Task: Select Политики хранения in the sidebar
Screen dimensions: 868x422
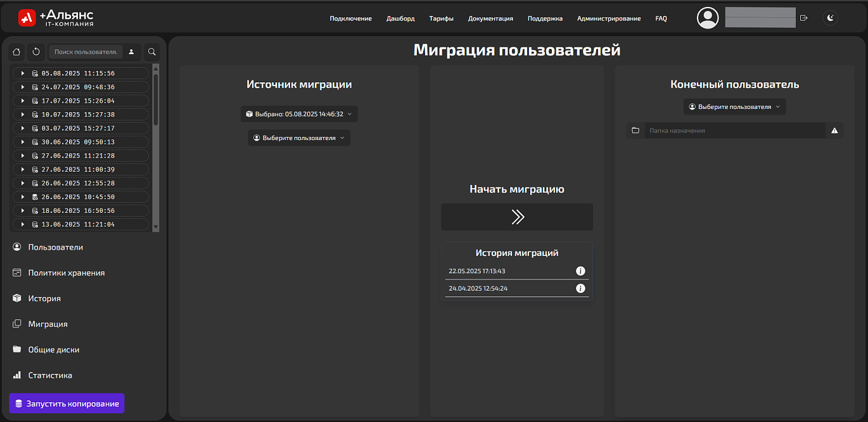Action: 65,272
